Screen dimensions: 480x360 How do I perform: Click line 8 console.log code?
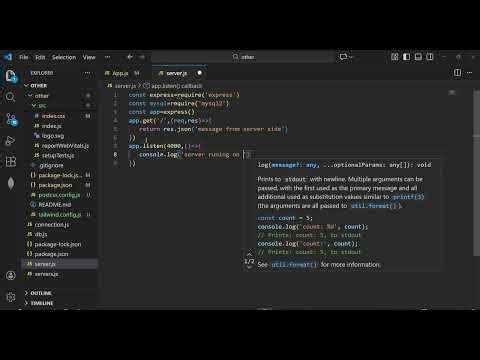tap(194, 155)
